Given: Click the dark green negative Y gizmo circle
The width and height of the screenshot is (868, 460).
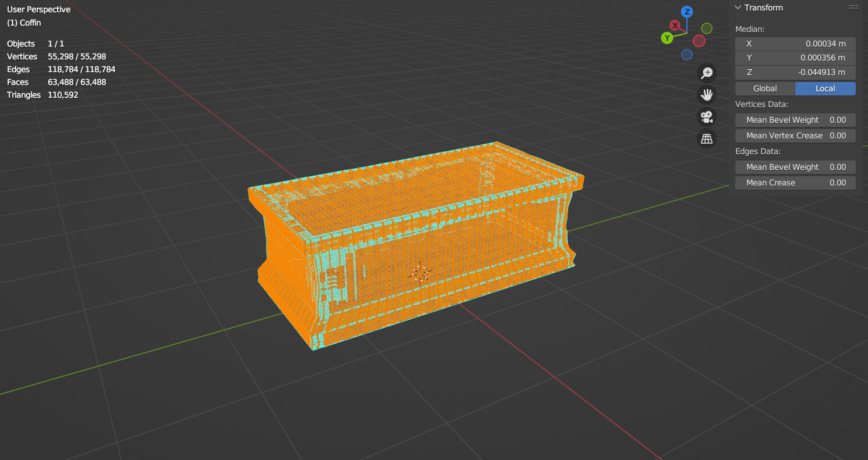Looking at the screenshot, I should (707, 28).
